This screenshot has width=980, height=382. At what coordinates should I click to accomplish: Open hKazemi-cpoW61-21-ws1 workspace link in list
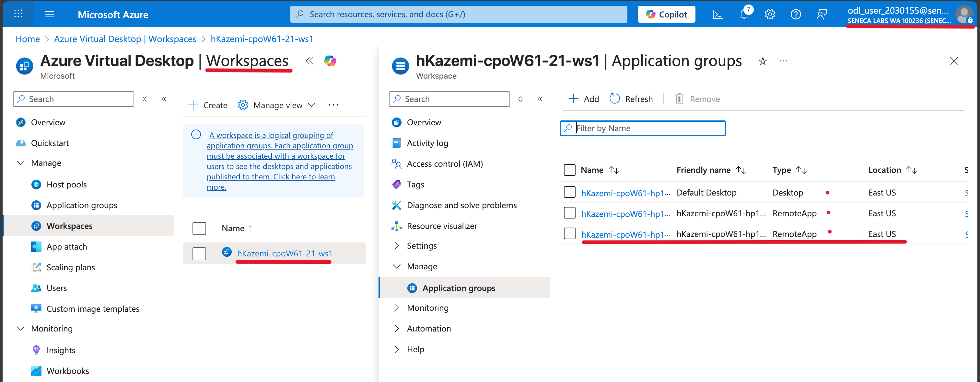pos(285,253)
